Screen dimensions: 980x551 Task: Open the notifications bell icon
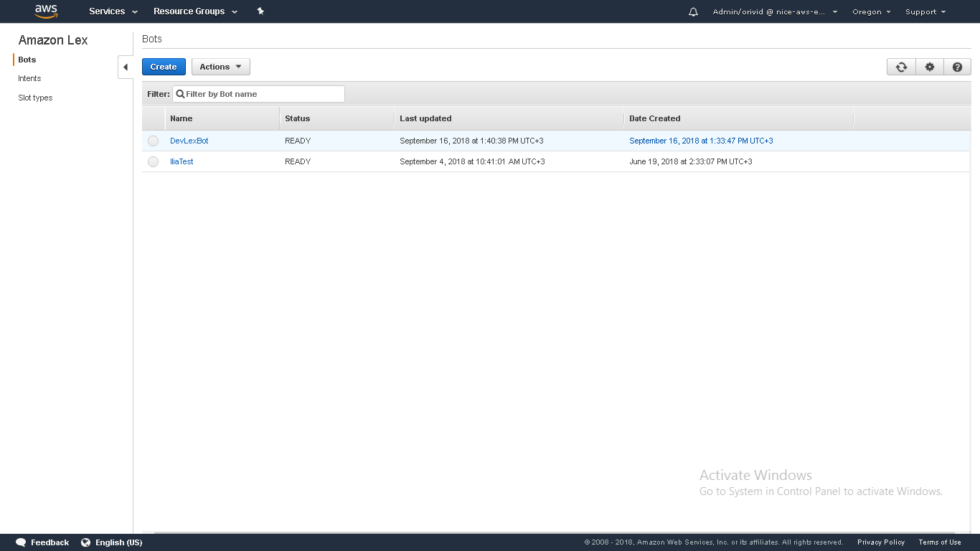click(693, 12)
